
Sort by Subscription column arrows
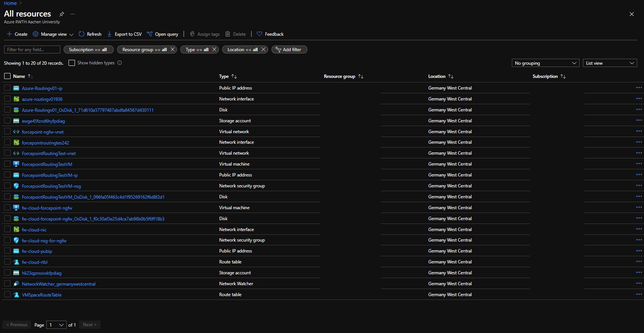(x=563, y=76)
